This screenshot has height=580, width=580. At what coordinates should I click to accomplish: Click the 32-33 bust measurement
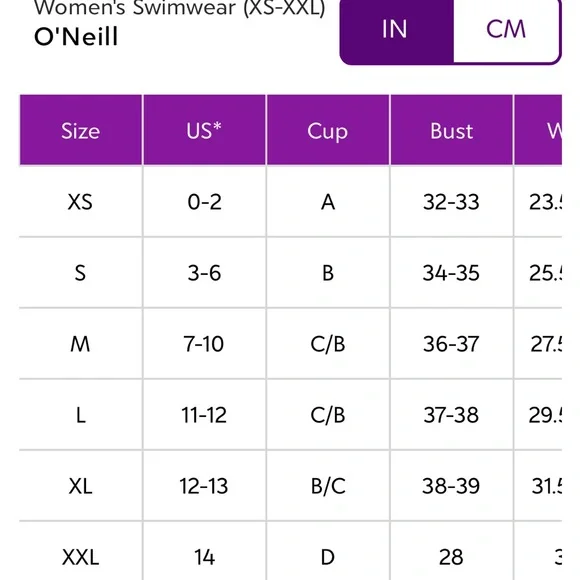pyautogui.click(x=451, y=202)
